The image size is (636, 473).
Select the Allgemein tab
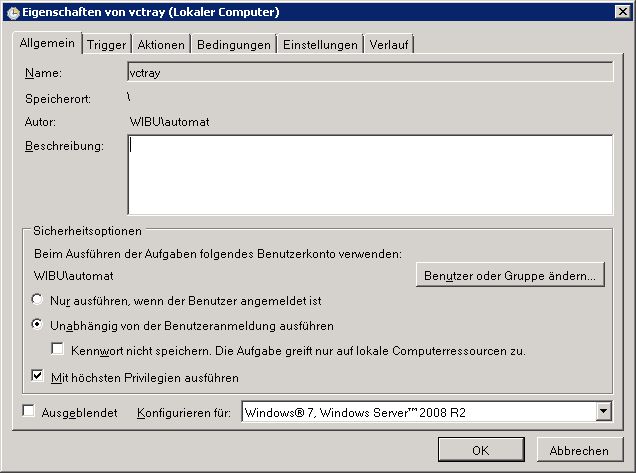coord(48,44)
